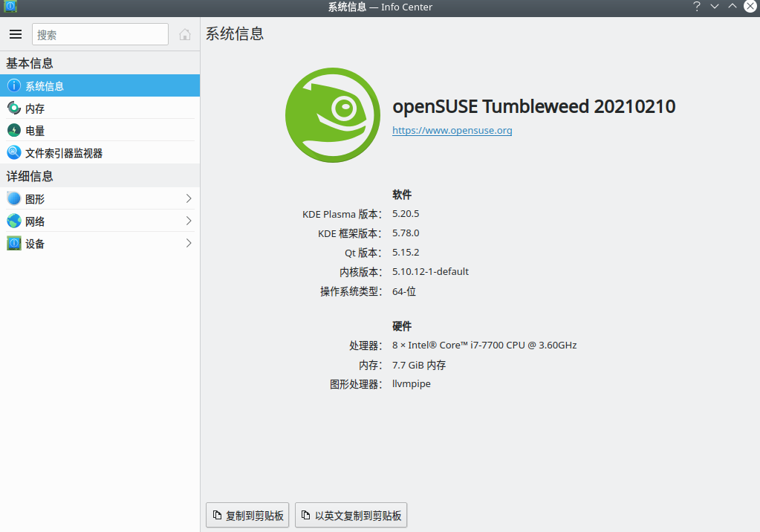Click the 基本信息 sidebar header

[30, 63]
